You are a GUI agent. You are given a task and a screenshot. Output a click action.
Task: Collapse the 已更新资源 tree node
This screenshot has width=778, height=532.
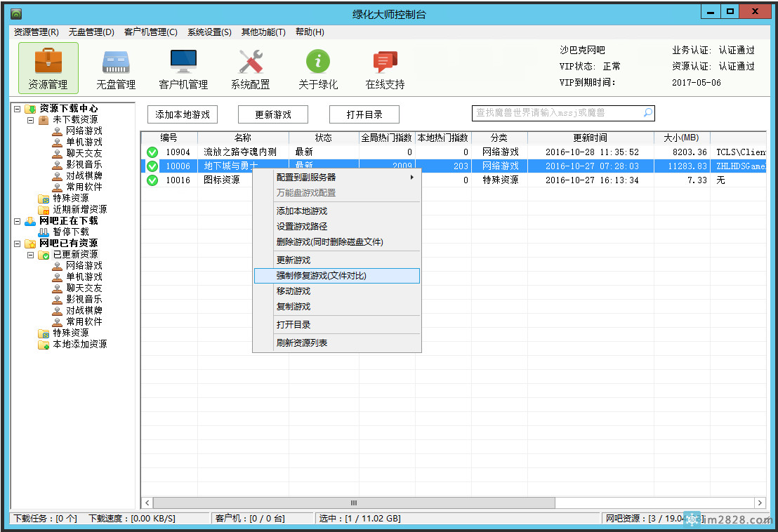click(x=31, y=255)
